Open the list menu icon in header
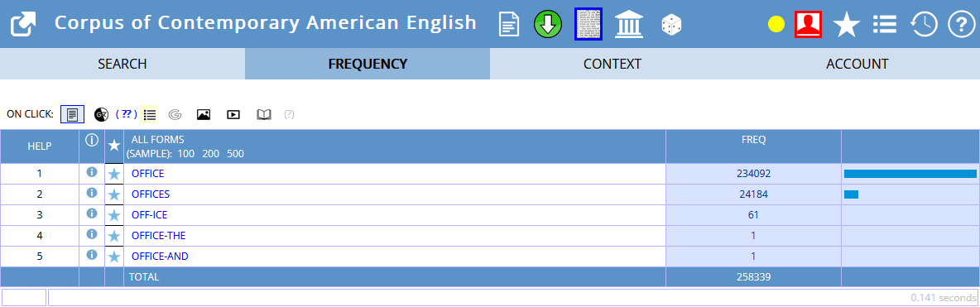Image resolution: width=980 pixels, height=307 pixels. click(884, 24)
